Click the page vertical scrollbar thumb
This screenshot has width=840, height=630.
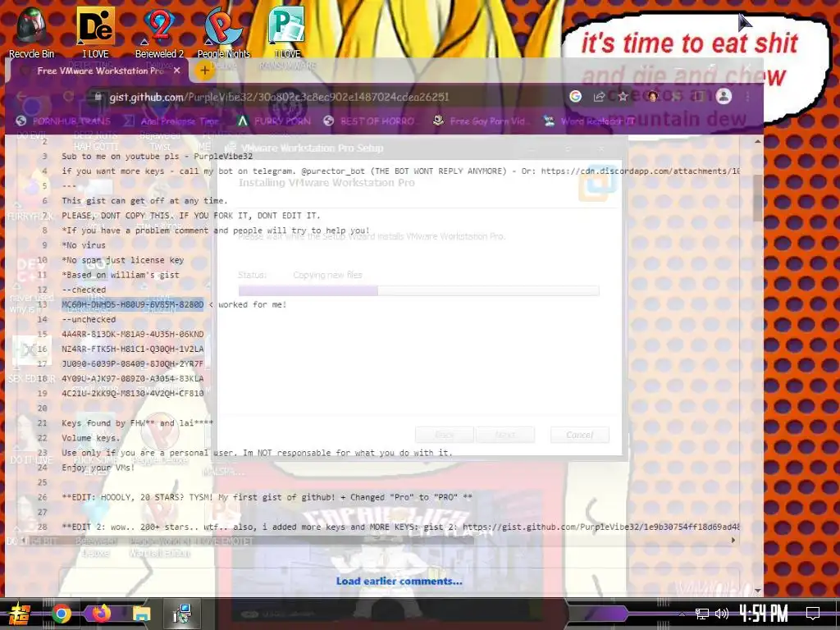click(757, 198)
